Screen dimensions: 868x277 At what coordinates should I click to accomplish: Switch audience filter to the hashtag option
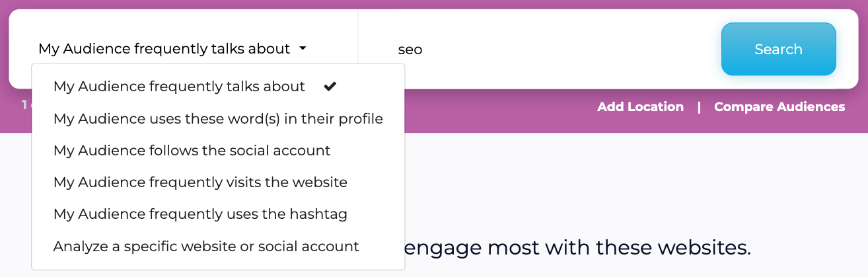click(x=200, y=214)
